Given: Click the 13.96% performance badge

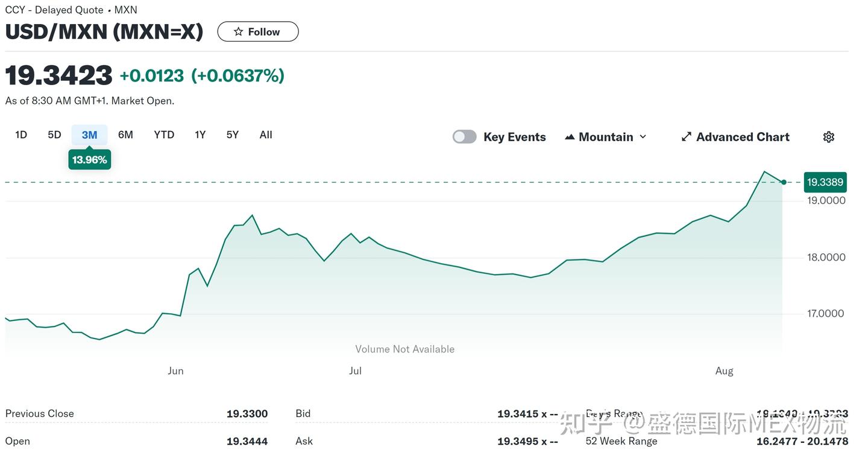Looking at the screenshot, I should pyautogui.click(x=89, y=159).
